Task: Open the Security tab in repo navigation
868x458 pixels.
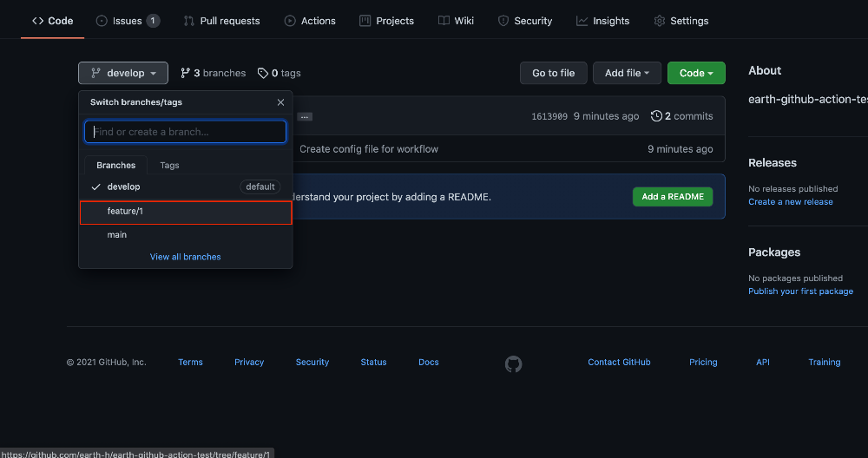Action: point(525,21)
